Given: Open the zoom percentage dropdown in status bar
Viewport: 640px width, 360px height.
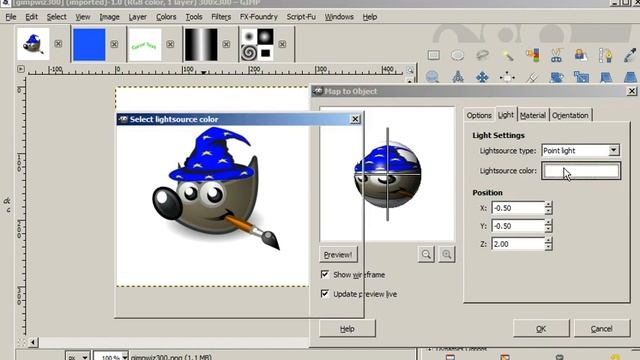Looking at the screenshot, I should coord(125,357).
